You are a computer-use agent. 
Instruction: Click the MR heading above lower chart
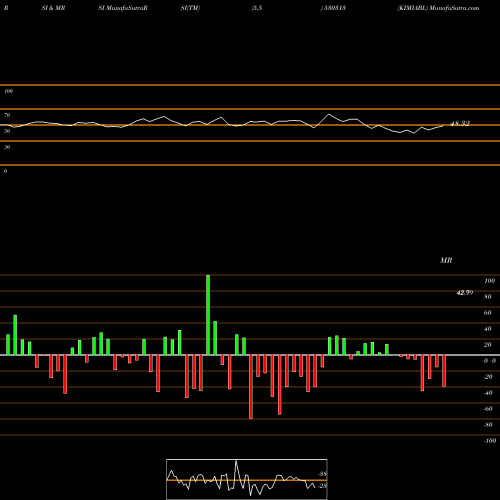446,260
